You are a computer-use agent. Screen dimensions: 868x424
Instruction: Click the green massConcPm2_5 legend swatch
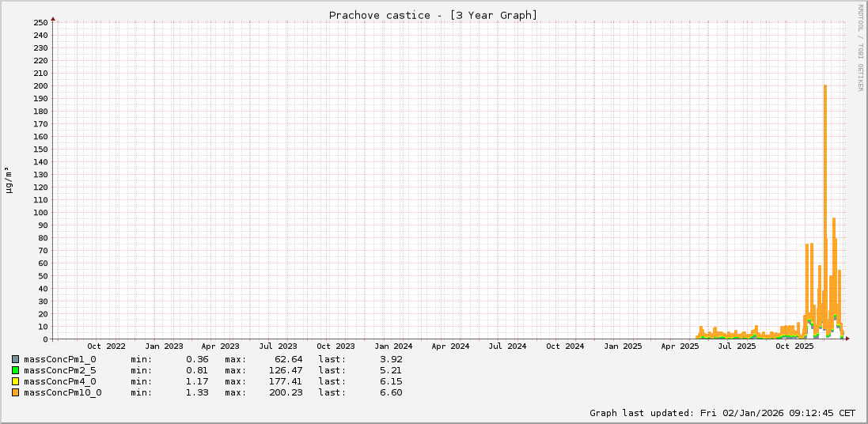(x=15, y=370)
